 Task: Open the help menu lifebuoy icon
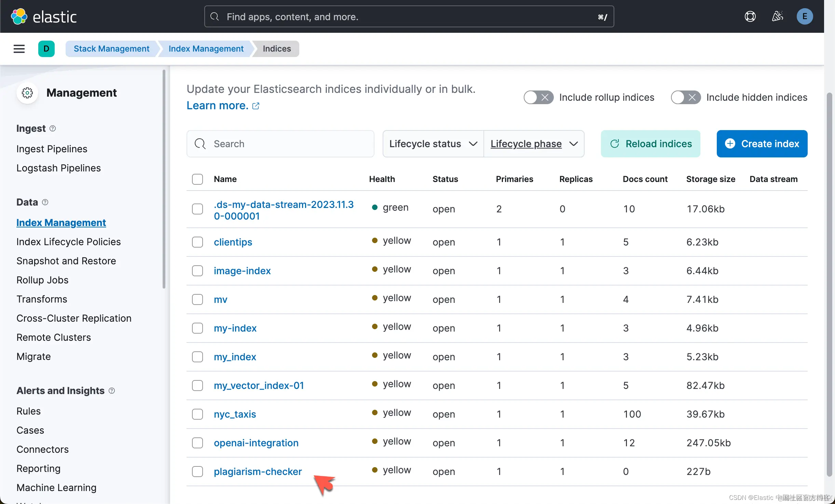pyautogui.click(x=750, y=16)
